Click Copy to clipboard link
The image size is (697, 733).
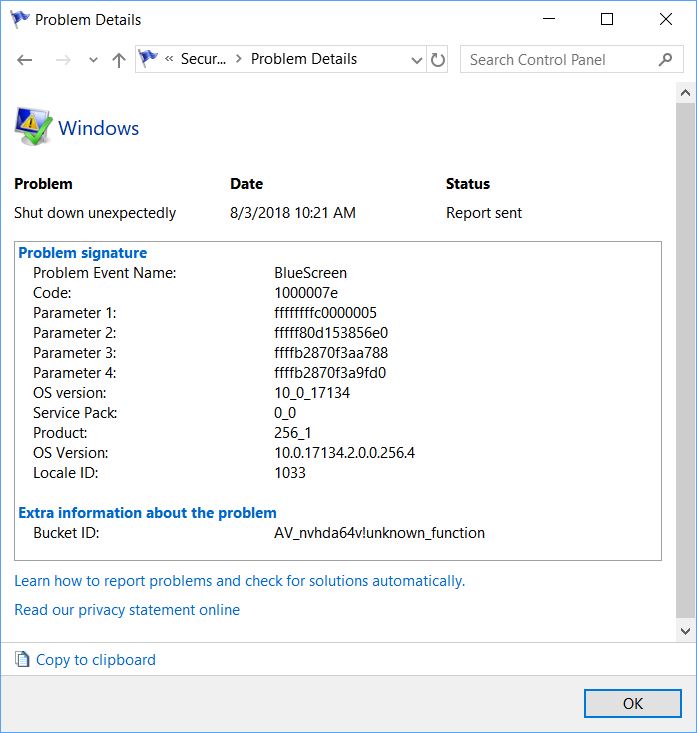point(96,660)
